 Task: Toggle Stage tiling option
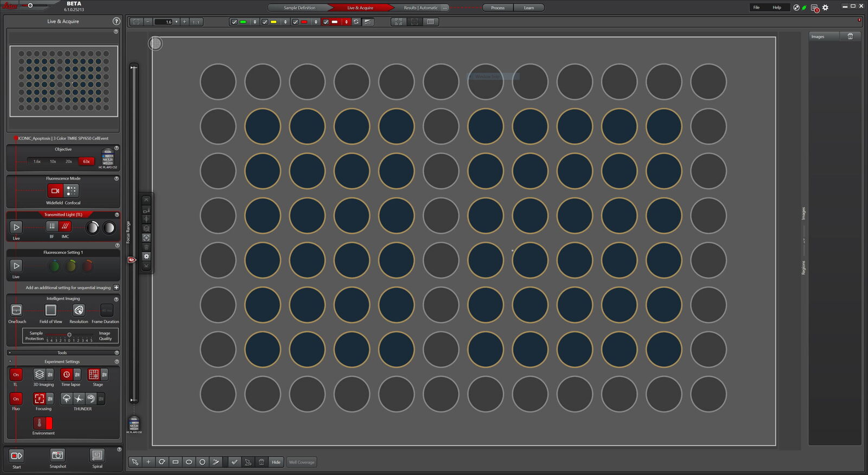[93, 375]
